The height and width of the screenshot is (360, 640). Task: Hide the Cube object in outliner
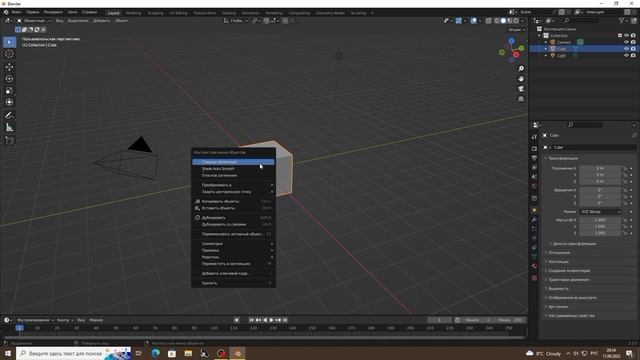(626, 49)
